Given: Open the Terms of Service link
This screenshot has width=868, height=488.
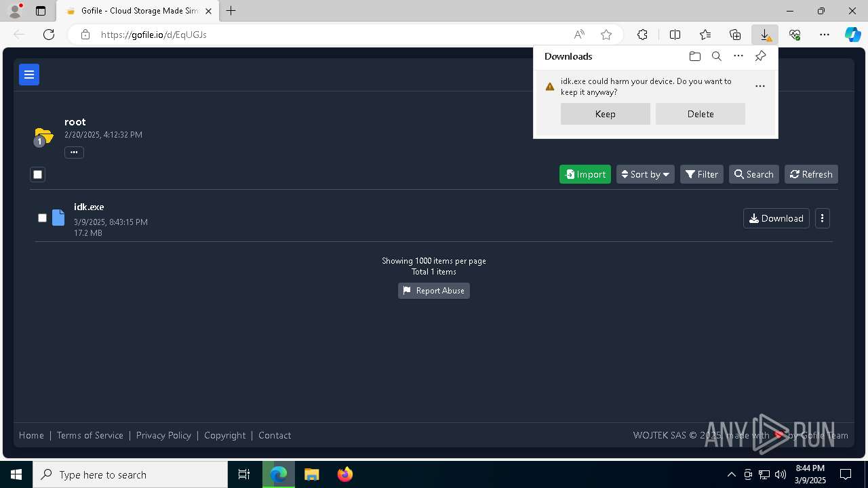Looking at the screenshot, I should click(x=90, y=435).
